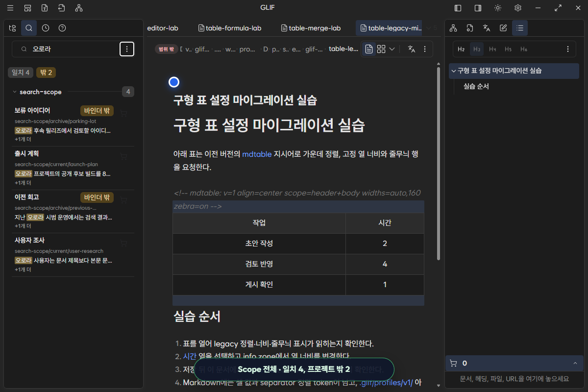The height and width of the screenshot is (392, 588).
Task: Add 출시 계획 to cart icon
Action: click(x=123, y=156)
